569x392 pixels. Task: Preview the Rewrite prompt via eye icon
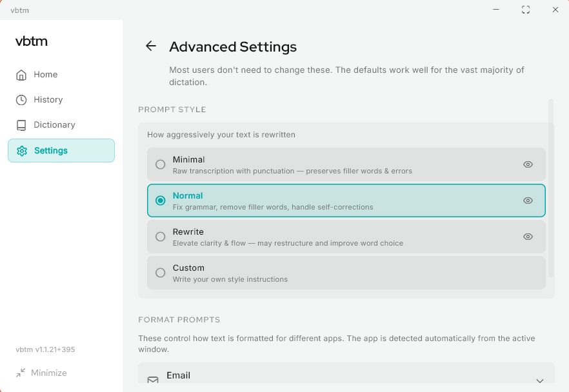pos(528,237)
